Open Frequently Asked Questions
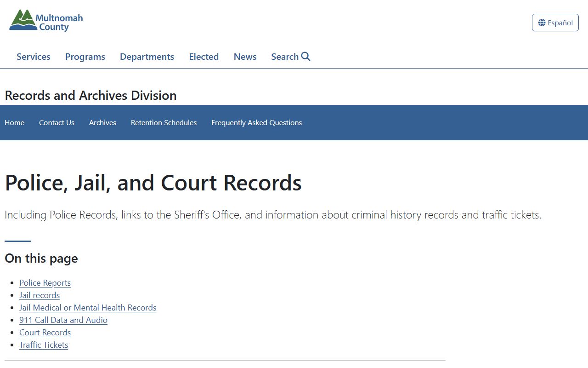Viewport: 588px width, 368px height. [256, 122]
